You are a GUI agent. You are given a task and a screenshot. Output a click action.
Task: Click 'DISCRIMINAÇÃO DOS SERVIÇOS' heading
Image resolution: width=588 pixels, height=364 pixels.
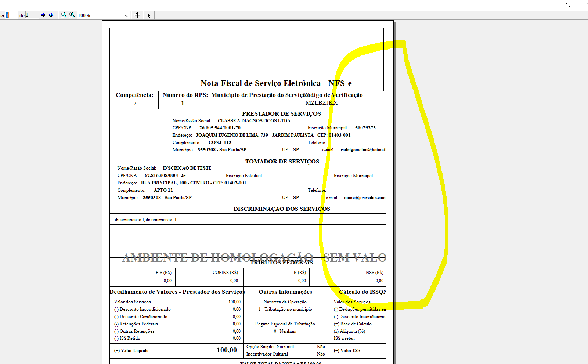tap(282, 209)
